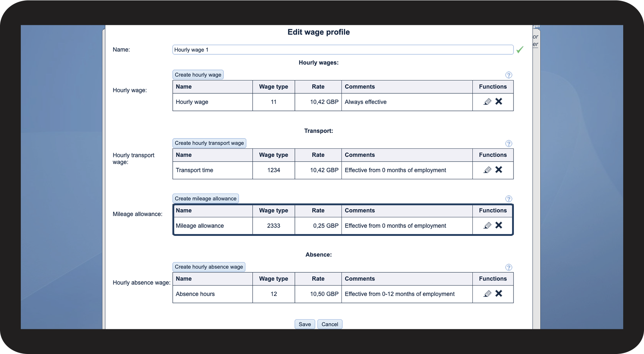Cancel editing the wage profile
This screenshot has width=644, height=354.
tap(330, 324)
